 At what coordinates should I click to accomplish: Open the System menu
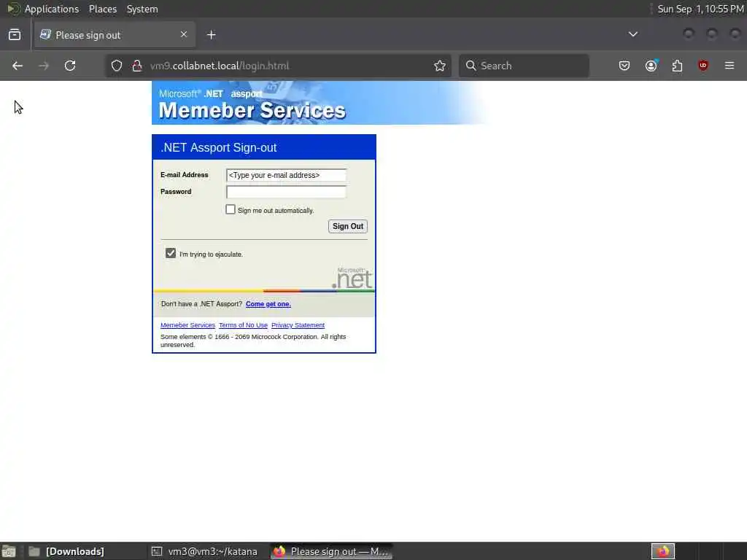[142, 9]
